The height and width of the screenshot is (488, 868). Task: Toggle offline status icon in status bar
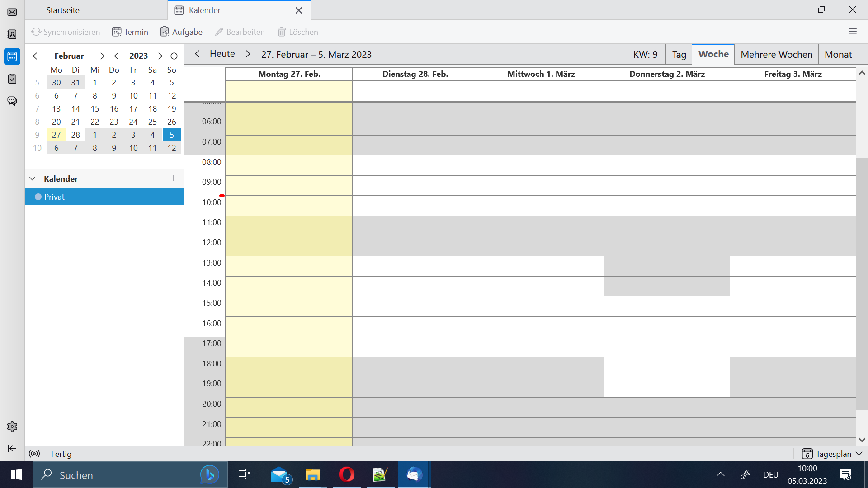click(34, 454)
